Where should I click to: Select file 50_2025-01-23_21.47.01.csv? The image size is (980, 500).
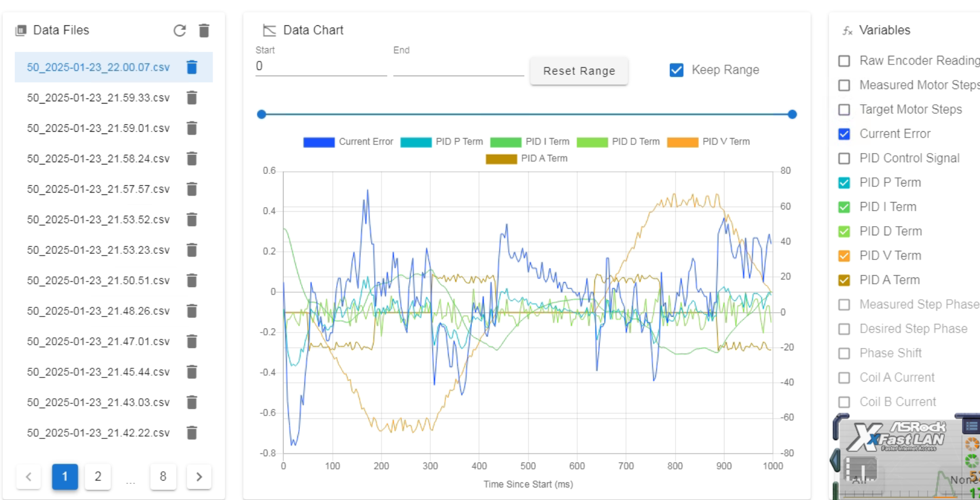(98, 342)
